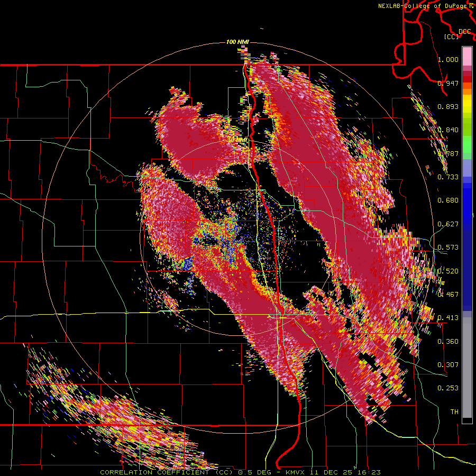
Task: Select the 0.893 scale value
Action: click(x=448, y=106)
